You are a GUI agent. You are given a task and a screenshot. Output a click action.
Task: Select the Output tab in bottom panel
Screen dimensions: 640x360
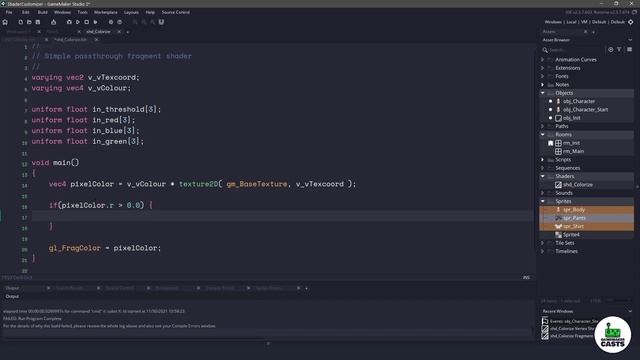click(12, 288)
